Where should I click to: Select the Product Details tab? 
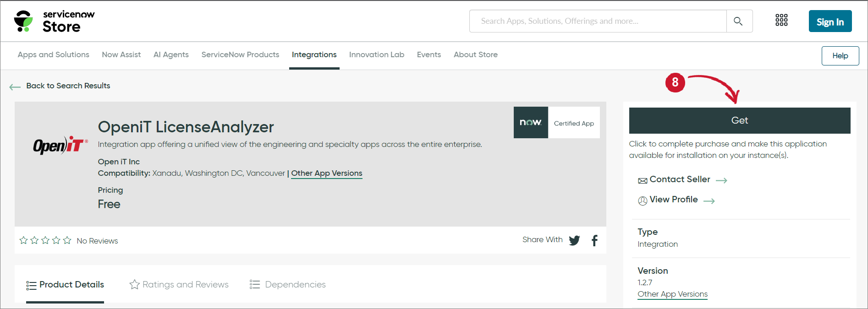pos(65,284)
